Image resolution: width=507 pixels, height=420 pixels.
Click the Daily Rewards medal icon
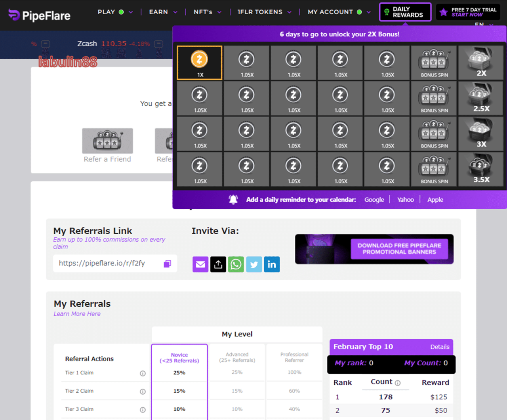pos(387,12)
